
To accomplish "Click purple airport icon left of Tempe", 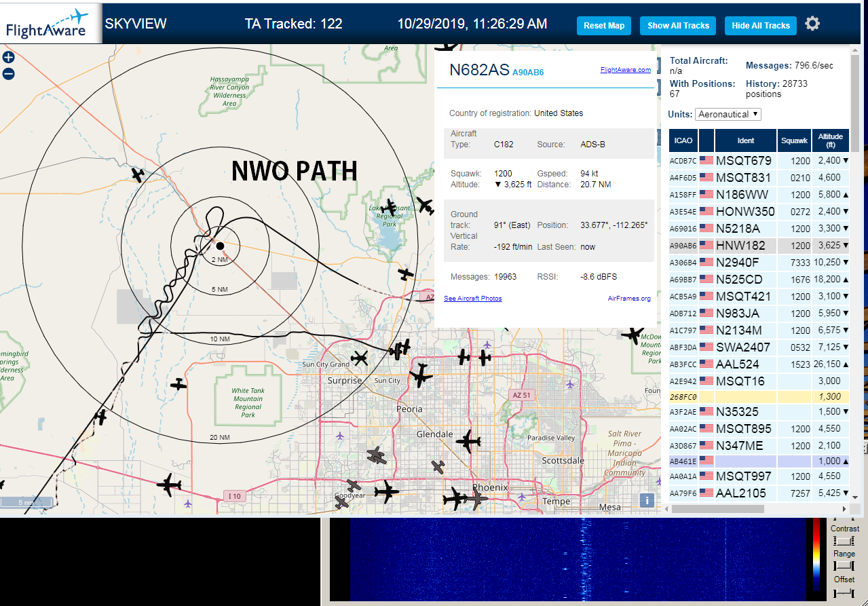I will click(521, 497).
